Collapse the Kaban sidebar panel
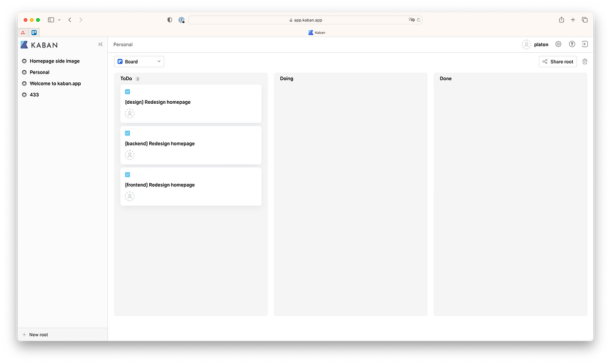611x364 pixels. 101,44
